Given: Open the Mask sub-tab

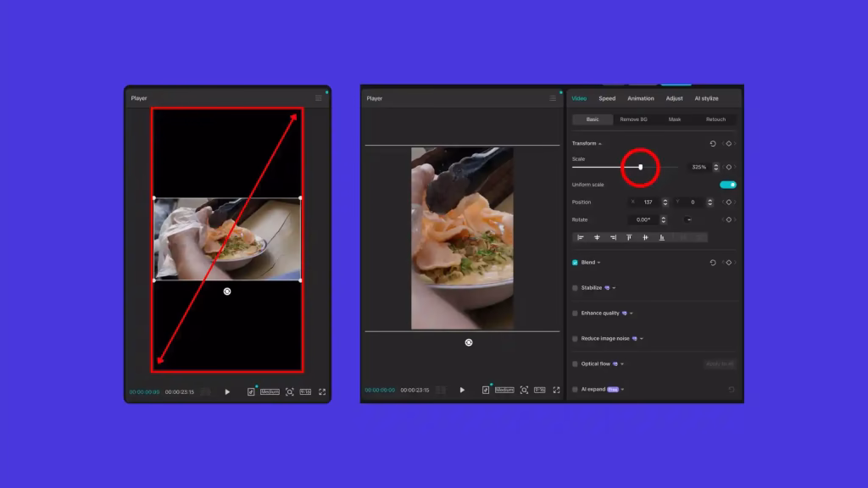Looking at the screenshot, I should click(x=675, y=119).
